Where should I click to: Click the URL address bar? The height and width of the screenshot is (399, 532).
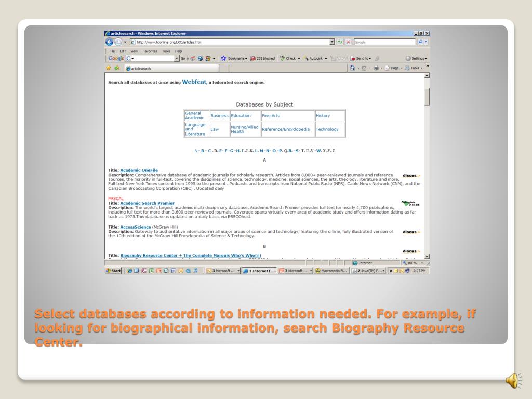tap(230, 42)
